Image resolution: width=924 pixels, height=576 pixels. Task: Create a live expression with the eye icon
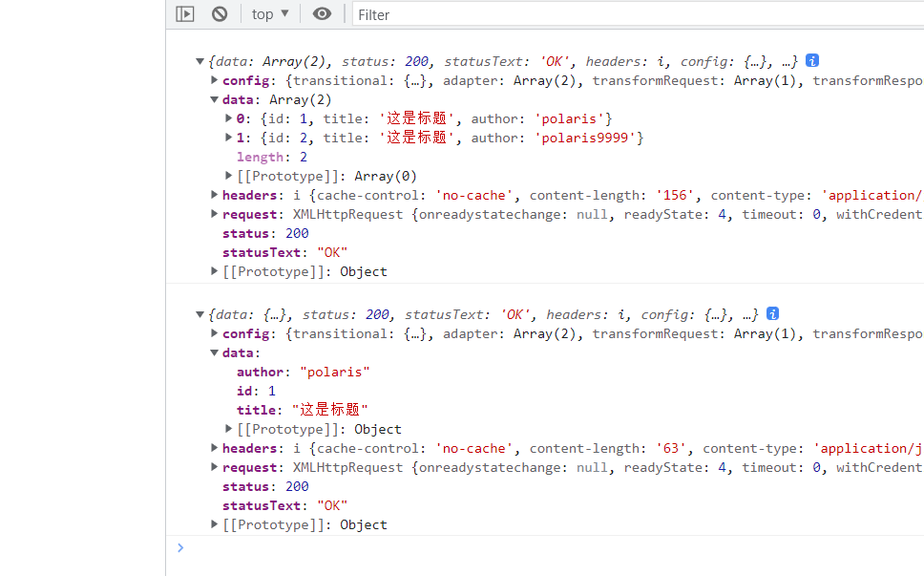[x=322, y=13]
